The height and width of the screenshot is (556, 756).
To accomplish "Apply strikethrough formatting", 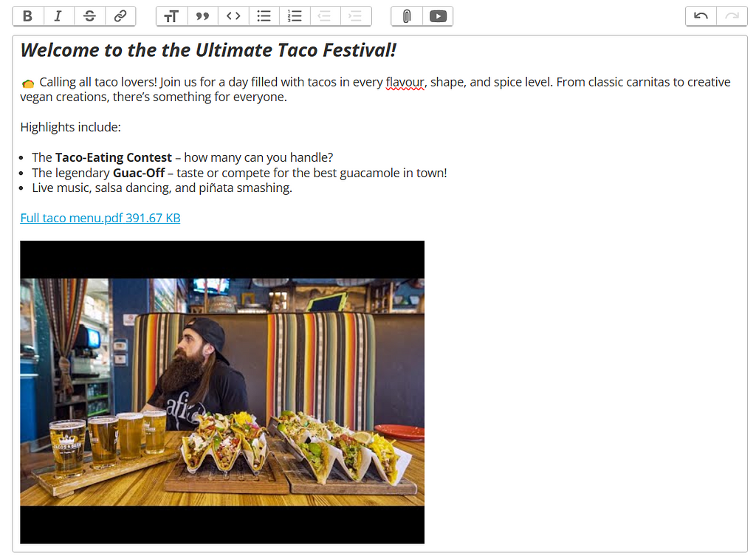I will (89, 16).
